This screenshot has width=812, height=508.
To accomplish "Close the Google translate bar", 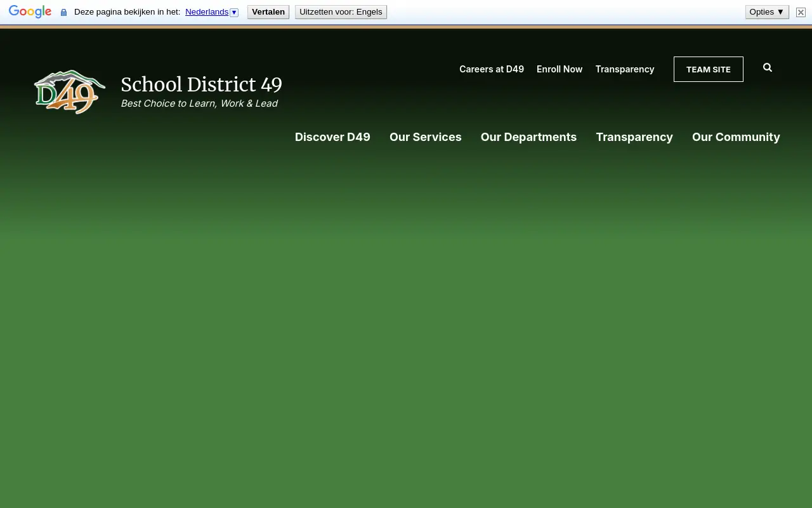I will click(801, 12).
